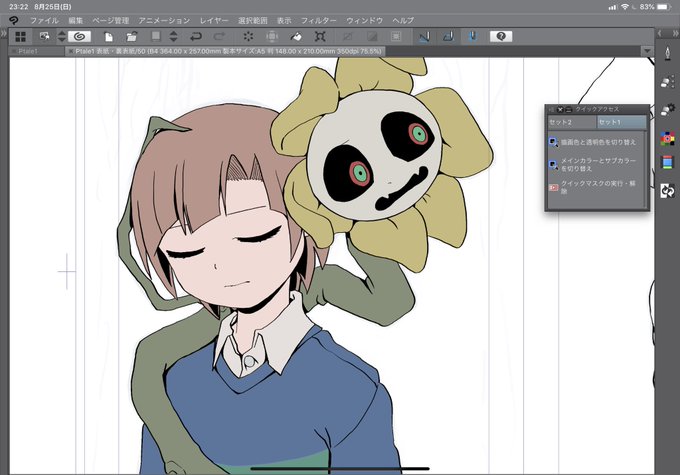This screenshot has width=680, height=475.
Task: Toggle snap to grid icon
Action: pyautogui.click(x=473, y=36)
